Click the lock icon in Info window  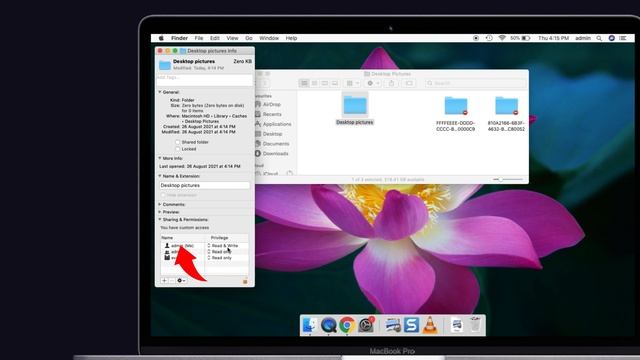(x=245, y=281)
